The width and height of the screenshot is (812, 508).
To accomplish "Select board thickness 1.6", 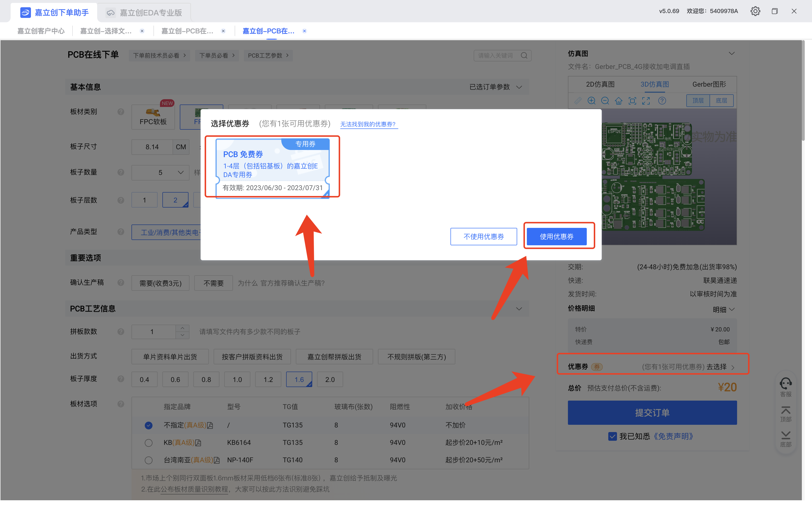I will click(299, 379).
